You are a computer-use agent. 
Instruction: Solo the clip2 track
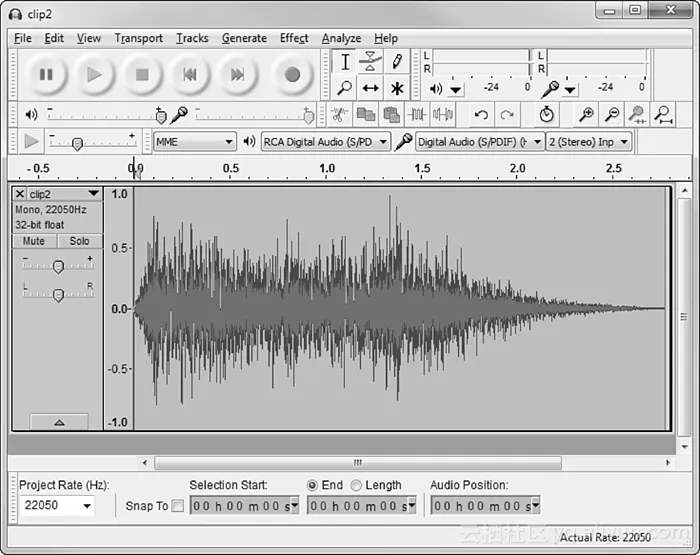[x=79, y=241]
